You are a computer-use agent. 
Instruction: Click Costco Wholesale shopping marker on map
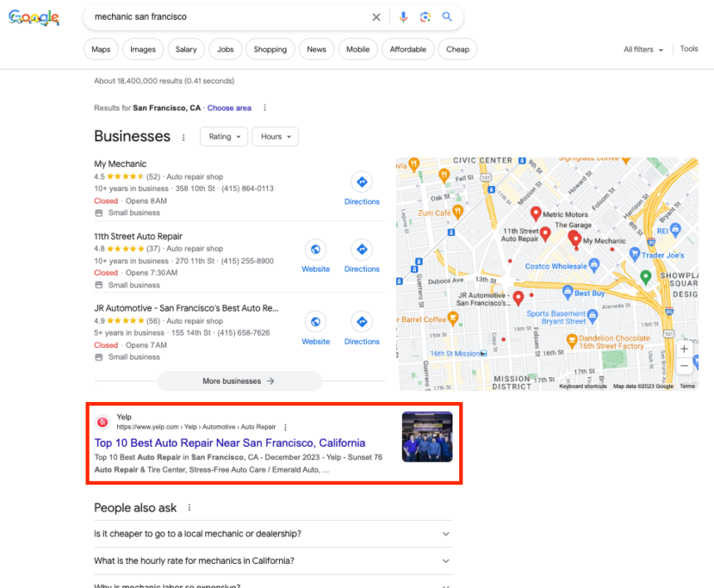[x=594, y=264]
